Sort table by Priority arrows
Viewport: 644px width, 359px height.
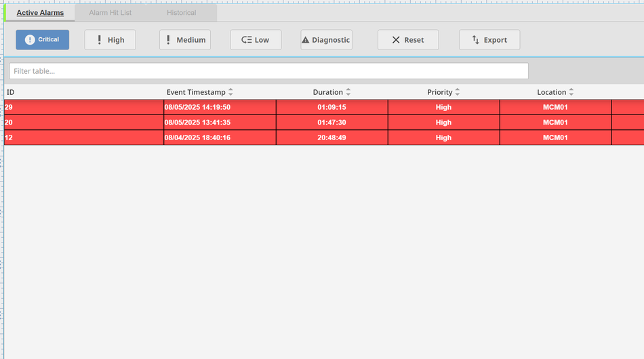pos(458,92)
